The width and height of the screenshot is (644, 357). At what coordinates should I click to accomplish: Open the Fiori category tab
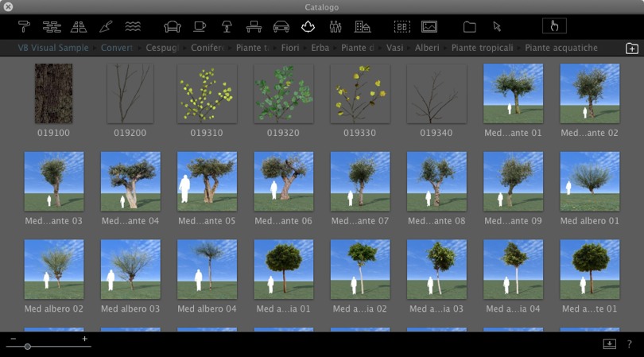290,48
